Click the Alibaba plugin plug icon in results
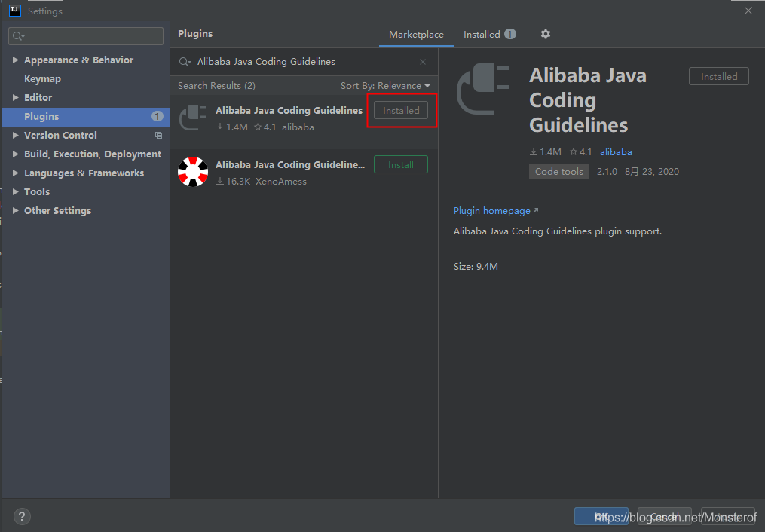The width and height of the screenshot is (765, 532). [x=193, y=118]
